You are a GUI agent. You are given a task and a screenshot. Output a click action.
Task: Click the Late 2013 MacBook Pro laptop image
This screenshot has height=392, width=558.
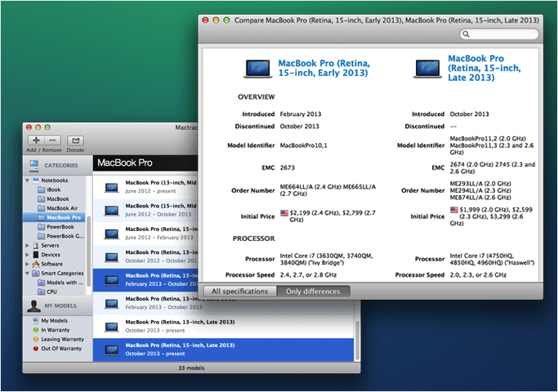coord(428,69)
